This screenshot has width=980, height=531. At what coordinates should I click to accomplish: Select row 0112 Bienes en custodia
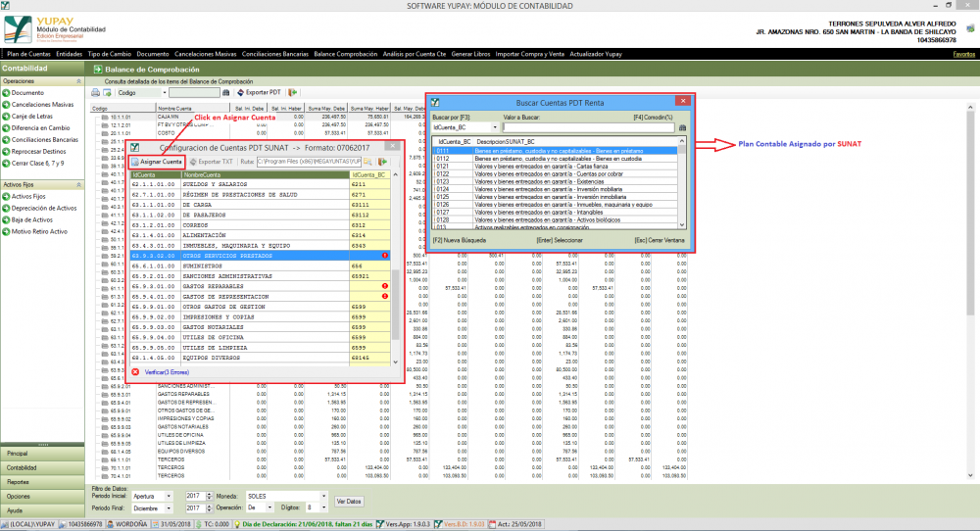(556, 159)
